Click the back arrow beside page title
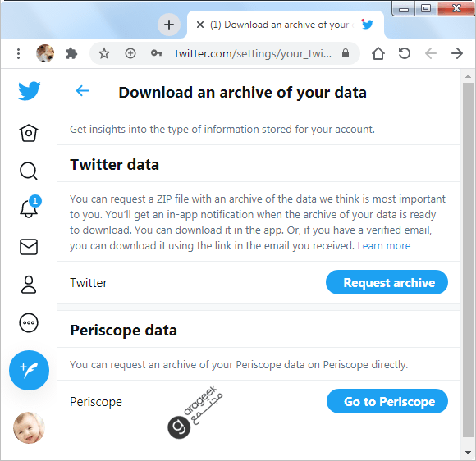The height and width of the screenshot is (461, 476). tap(83, 90)
